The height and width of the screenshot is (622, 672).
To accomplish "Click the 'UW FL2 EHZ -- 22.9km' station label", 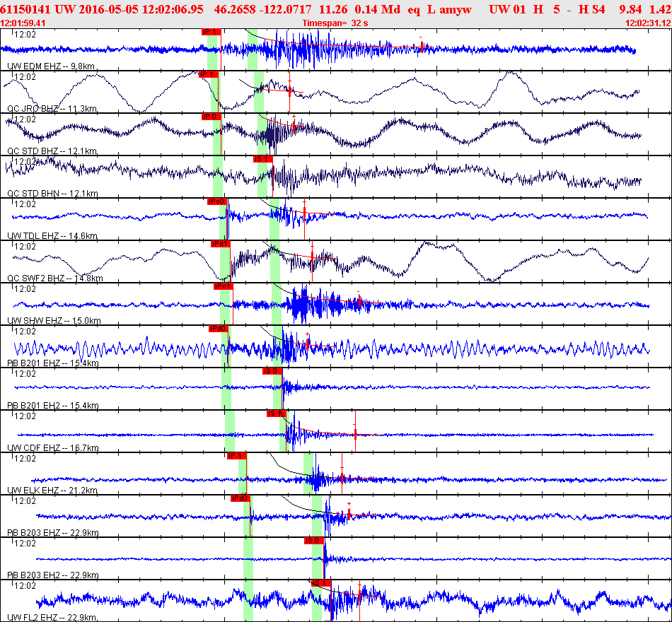I will point(52,618).
